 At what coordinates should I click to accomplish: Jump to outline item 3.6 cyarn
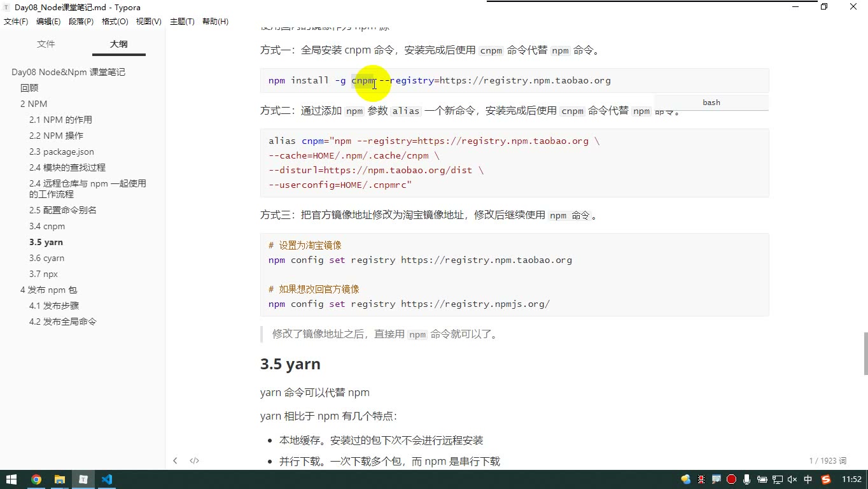46,258
